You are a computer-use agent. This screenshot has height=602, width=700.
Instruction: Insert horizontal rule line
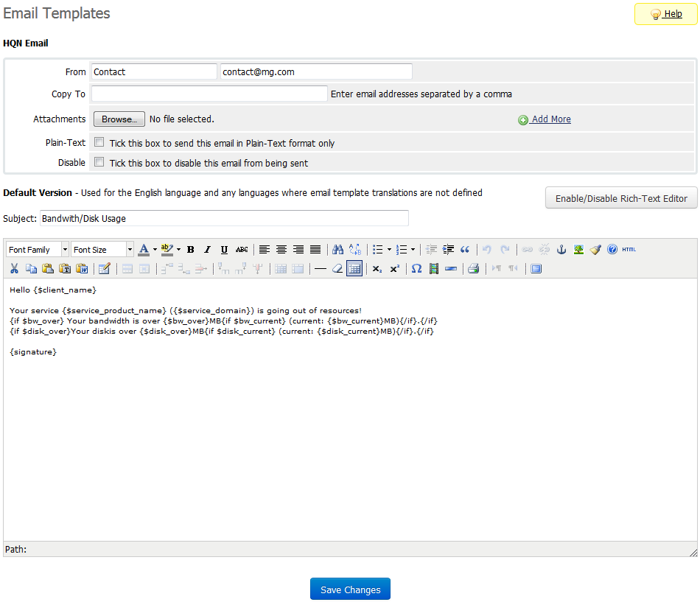coord(320,269)
